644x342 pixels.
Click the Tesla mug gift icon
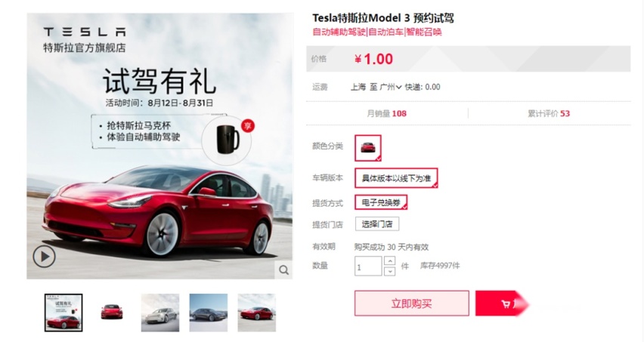coord(227,140)
